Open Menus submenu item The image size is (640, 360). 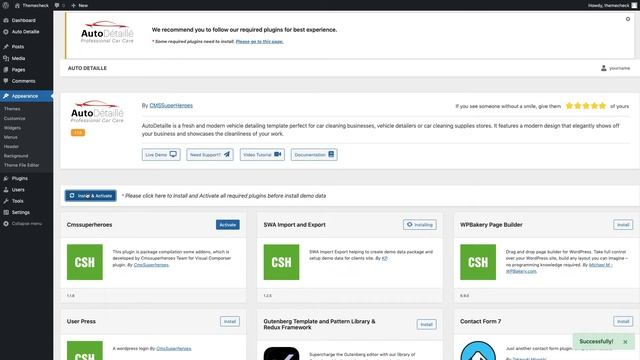click(11, 137)
